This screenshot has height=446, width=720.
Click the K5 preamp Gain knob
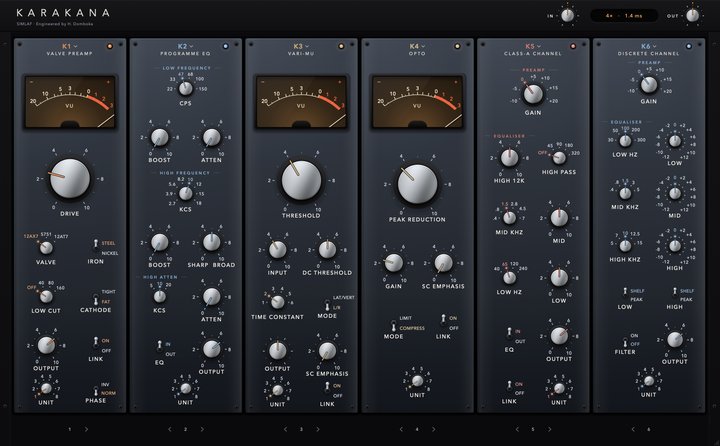533,94
